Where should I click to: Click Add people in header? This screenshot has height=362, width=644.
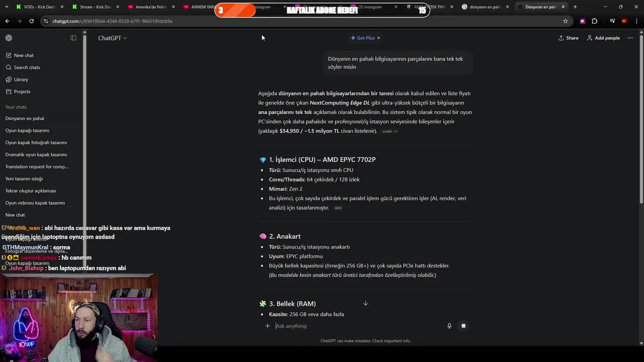point(603,38)
